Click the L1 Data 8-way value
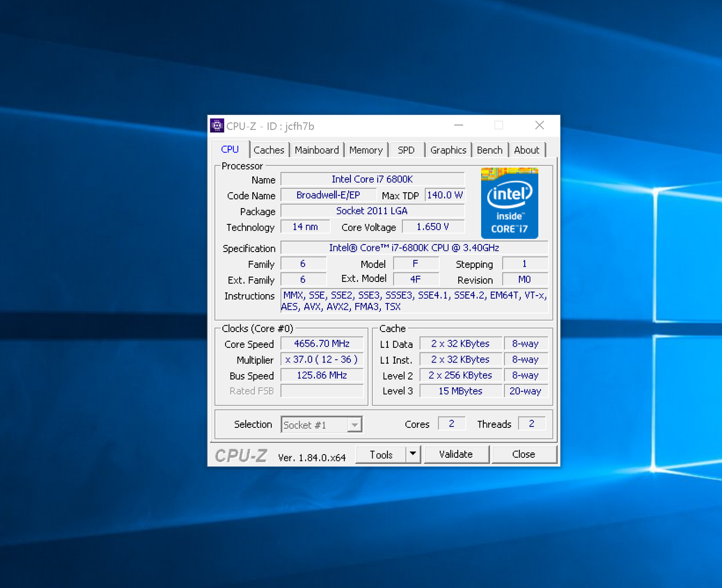722x588 pixels. [525, 344]
